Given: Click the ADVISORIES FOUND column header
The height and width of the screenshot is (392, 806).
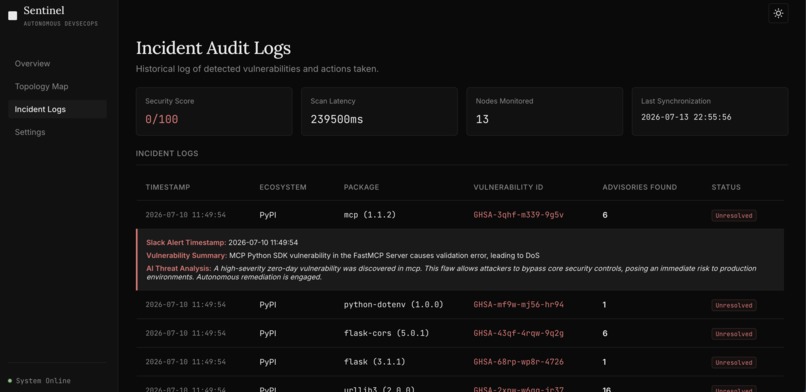Looking at the screenshot, I should coord(639,187).
